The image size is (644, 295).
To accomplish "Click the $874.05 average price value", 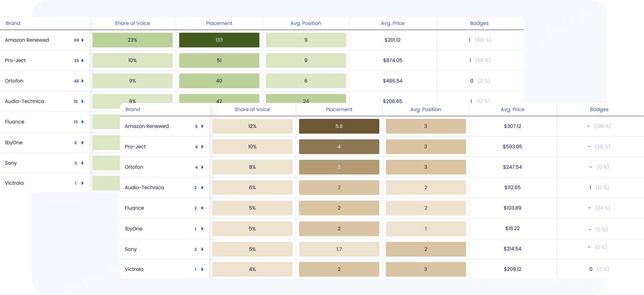I will point(392,60).
